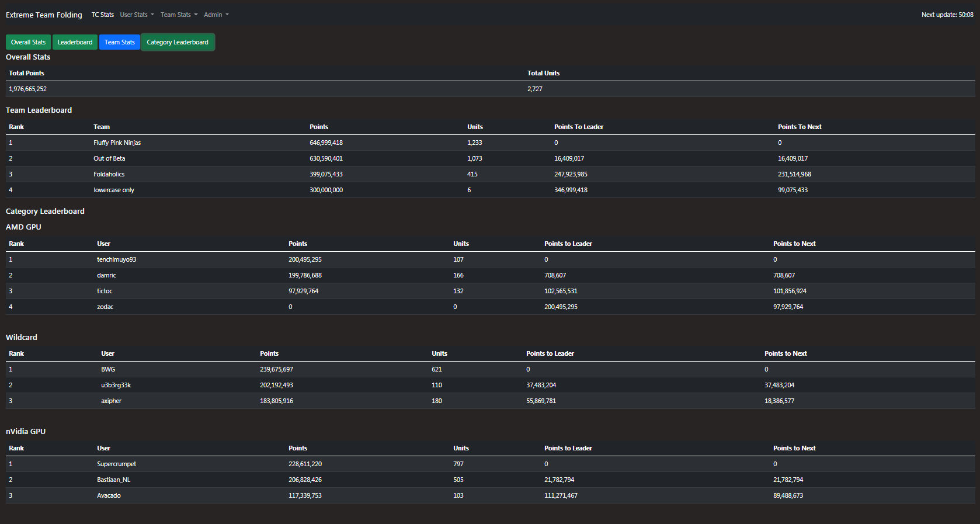Select Foldaholics points to leader 247,923,985
The height and width of the screenshot is (524, 980).
pos(571,174)
